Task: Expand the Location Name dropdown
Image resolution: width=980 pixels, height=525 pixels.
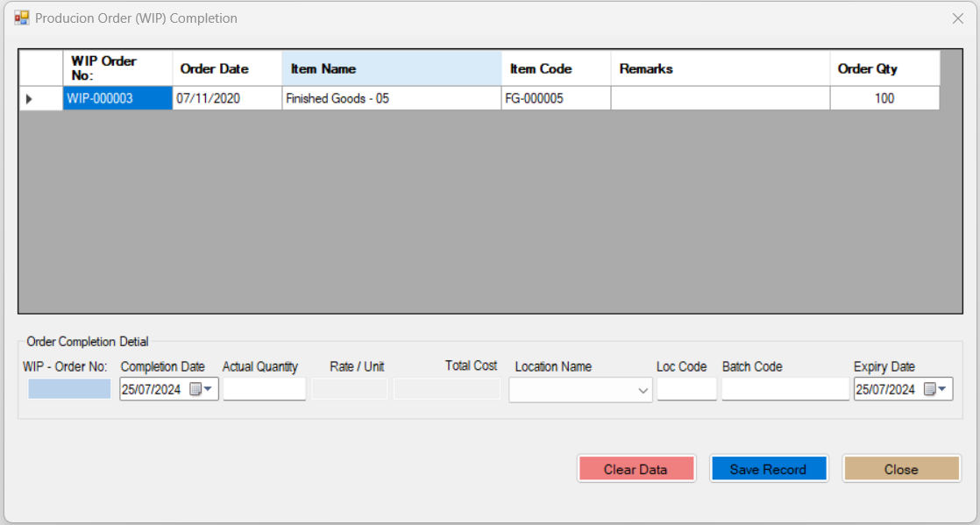Action: [643, 392]
